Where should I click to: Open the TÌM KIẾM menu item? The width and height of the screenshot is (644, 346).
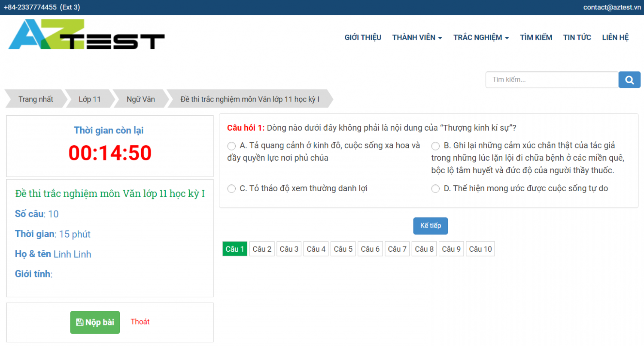tap(536, 38)
